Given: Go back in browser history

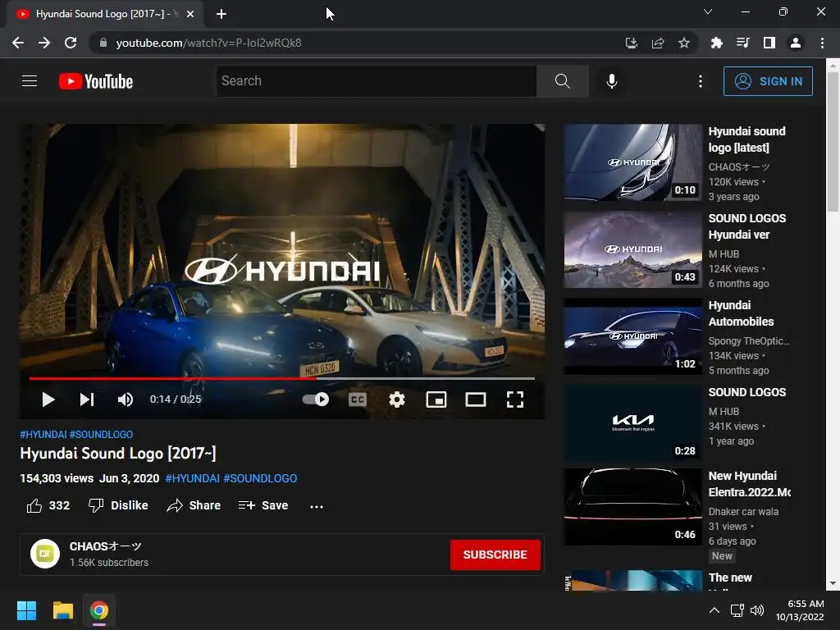Looking at the screenshot, I should click(18, 43).
